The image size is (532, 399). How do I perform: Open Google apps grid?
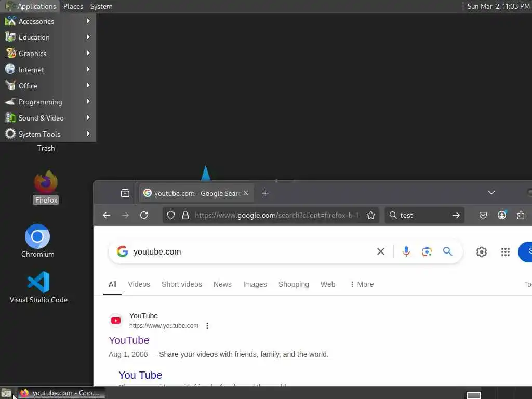(x=506, y=252)
